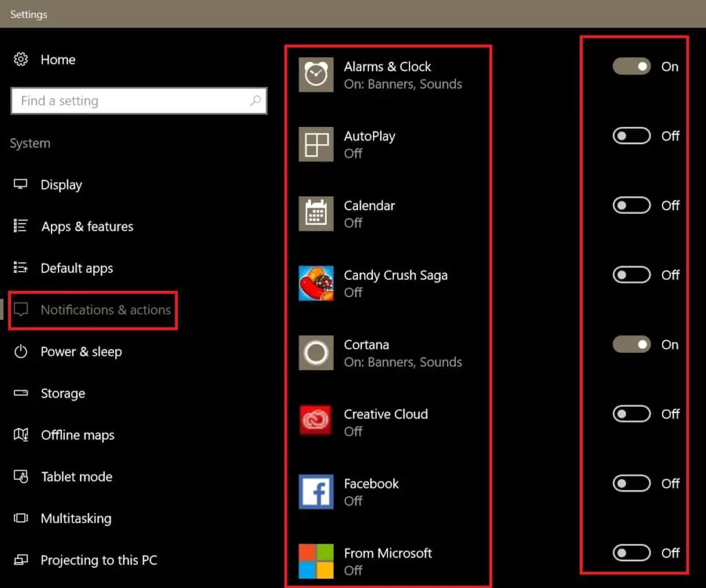Screen dimensions: 706x588
Task: Click the Facebook app icon
Action: click(x=316, y=491)
